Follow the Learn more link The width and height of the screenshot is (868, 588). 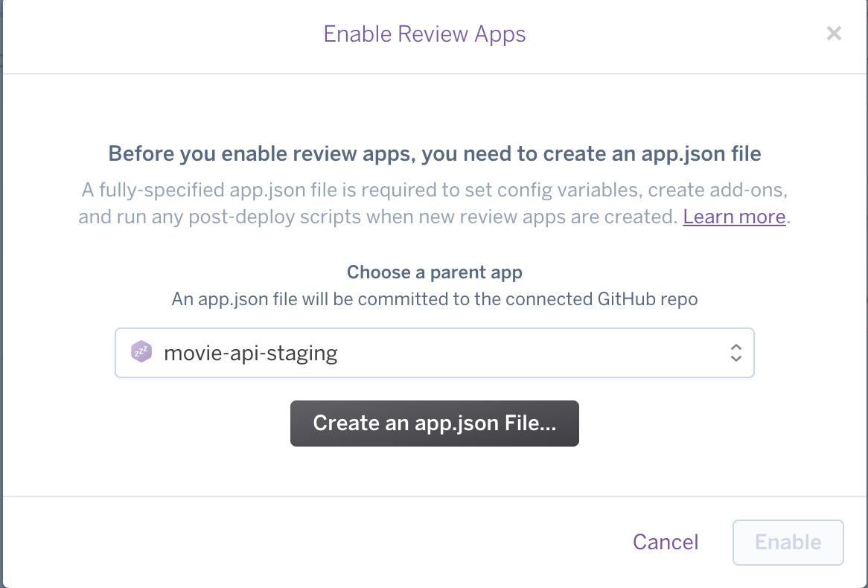click(x=734, y=217)
